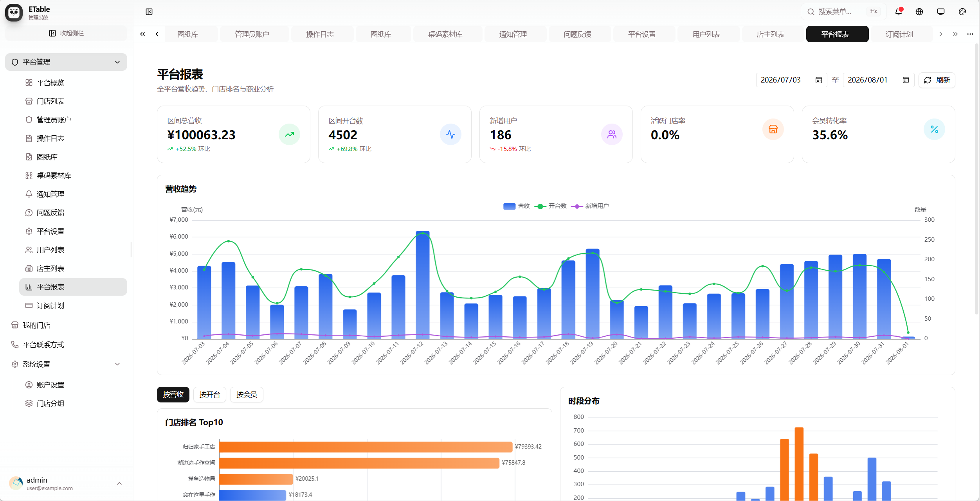Toggle the 营收 series in chart legend
980x501 pixels.
[516, 206]
